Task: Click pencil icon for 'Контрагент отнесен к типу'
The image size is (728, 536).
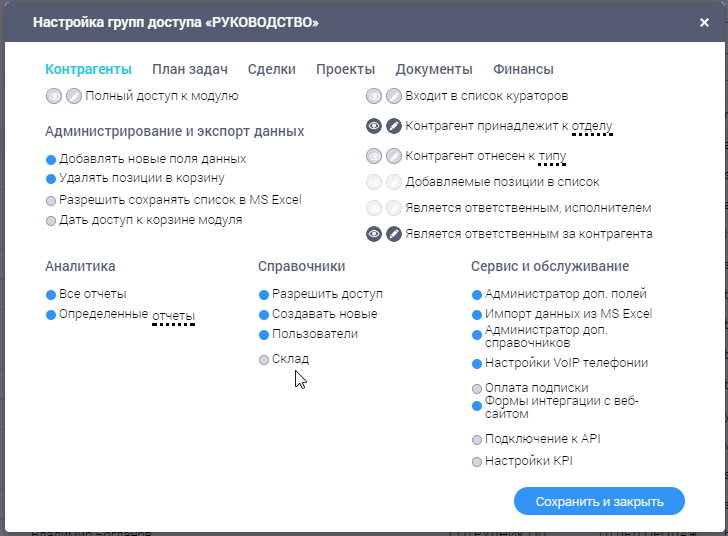Action: pos(394,156)
